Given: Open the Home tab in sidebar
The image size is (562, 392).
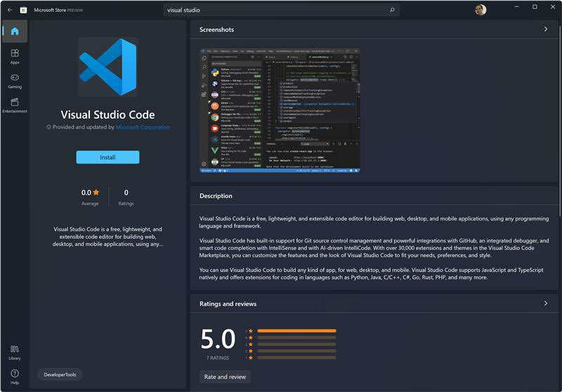Looking at the screenshot, I should 15,31.
